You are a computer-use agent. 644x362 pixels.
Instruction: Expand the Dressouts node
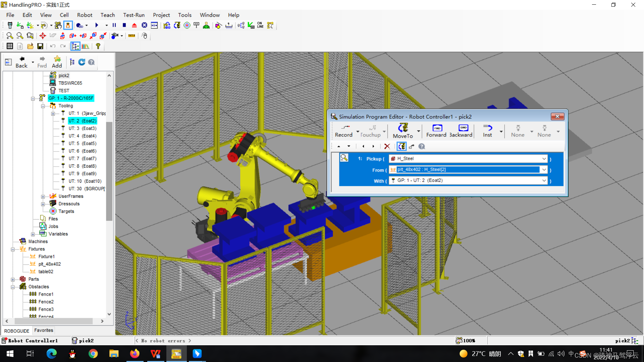pyautogui.click(x=43, y=204)
